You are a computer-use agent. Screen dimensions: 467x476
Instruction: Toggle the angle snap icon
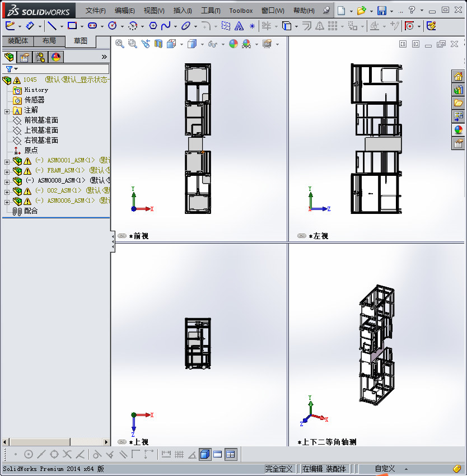click(x=192, y=455)
